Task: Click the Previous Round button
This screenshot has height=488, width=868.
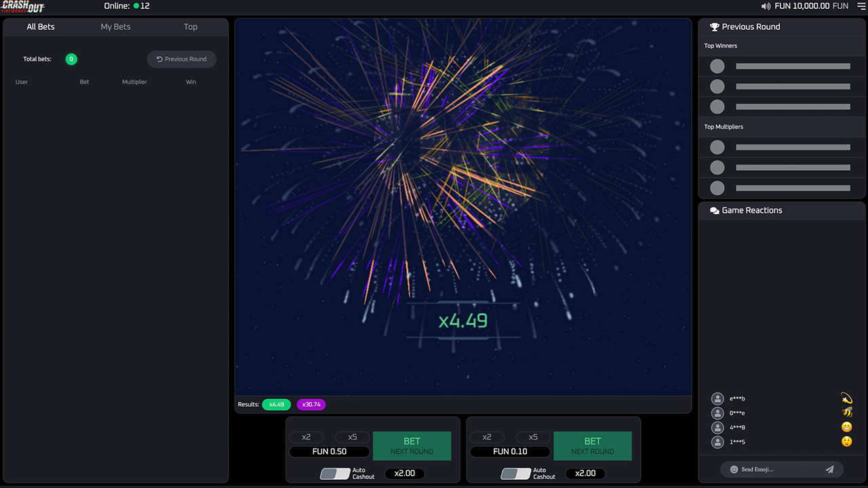Action: pos(182,59)
